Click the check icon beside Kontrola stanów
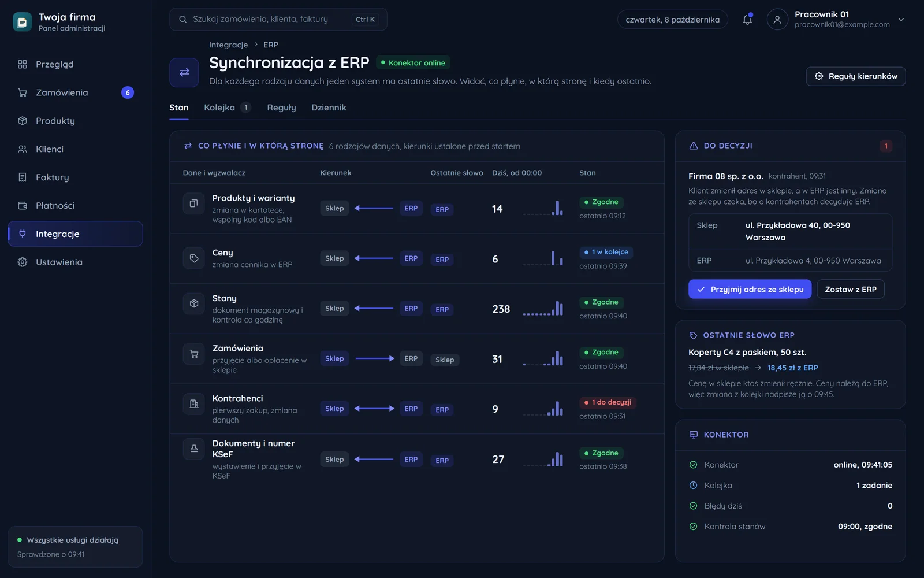 tap(694, 527)
